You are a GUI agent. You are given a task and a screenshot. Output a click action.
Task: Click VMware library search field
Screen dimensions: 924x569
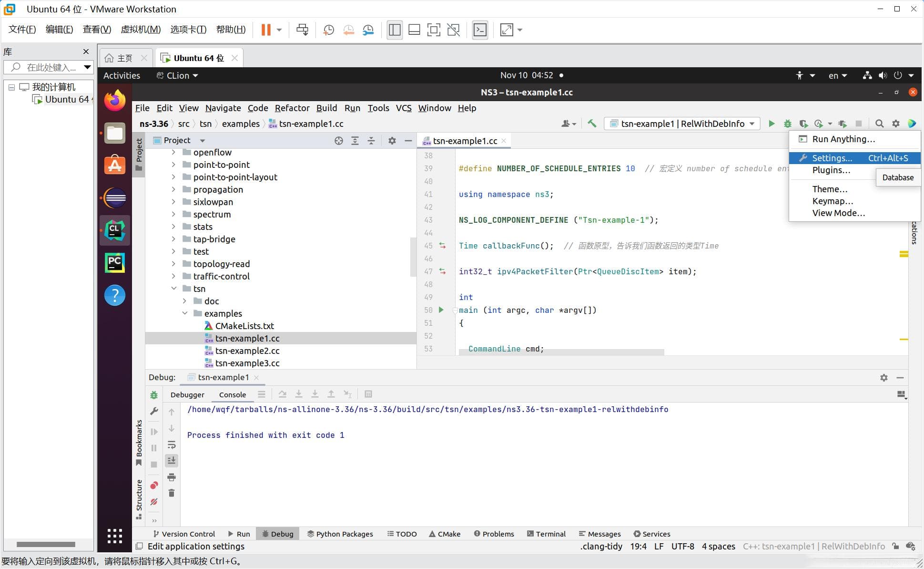point(48,67)
